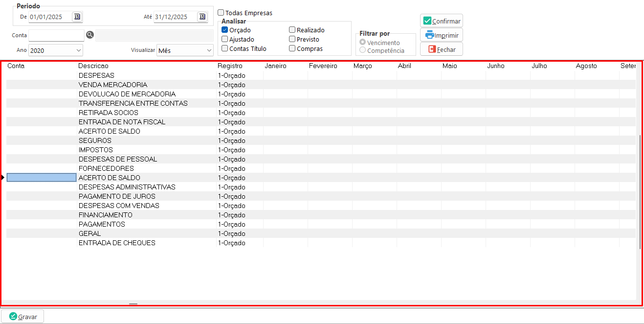This screenshot has height=324, width=644.
Task: Click the Descricao column header
Action: (x=93, y=66)
